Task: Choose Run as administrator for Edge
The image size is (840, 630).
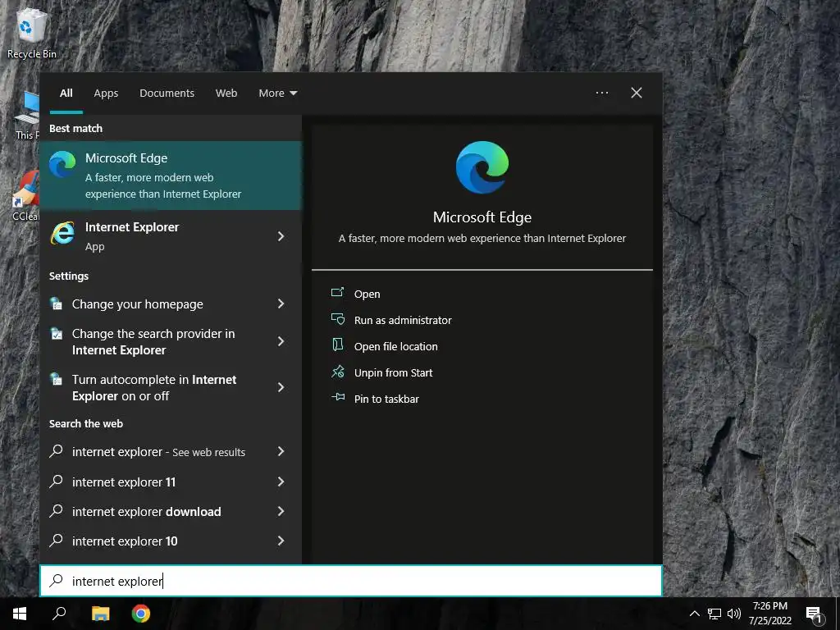Action: (403, 321)
